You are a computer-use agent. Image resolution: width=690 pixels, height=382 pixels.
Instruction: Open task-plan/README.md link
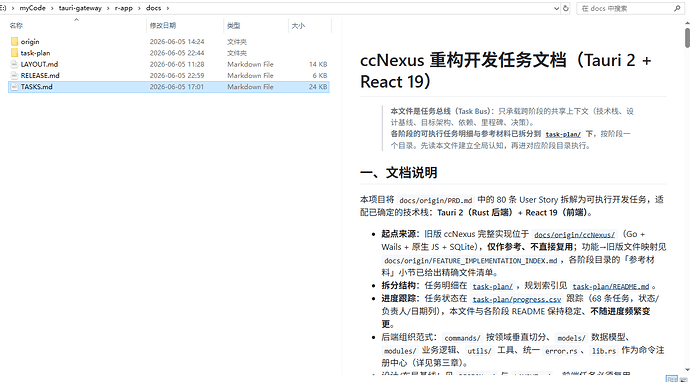(x=610, y=286)
